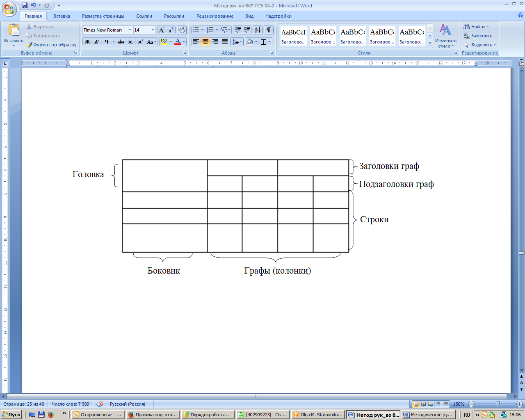Toggle superscript x² formatting
Image resolution: width=525 pixels, height=420 pixels.
tap(140, 42)
